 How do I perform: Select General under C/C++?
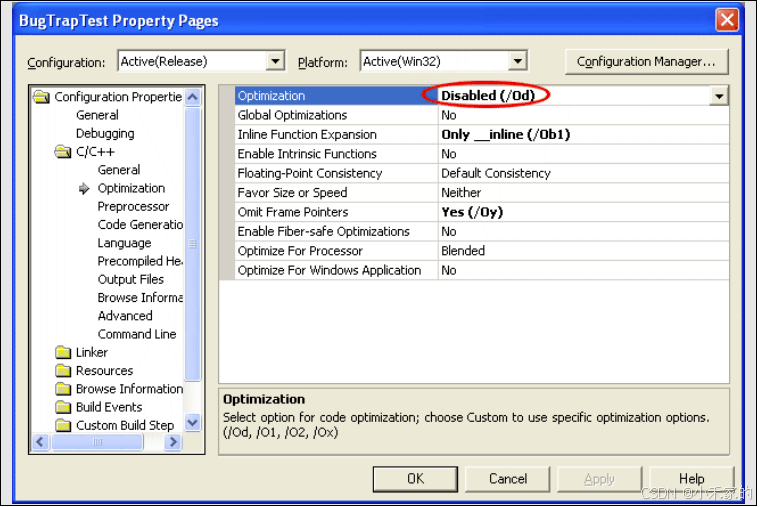point(119,170)
